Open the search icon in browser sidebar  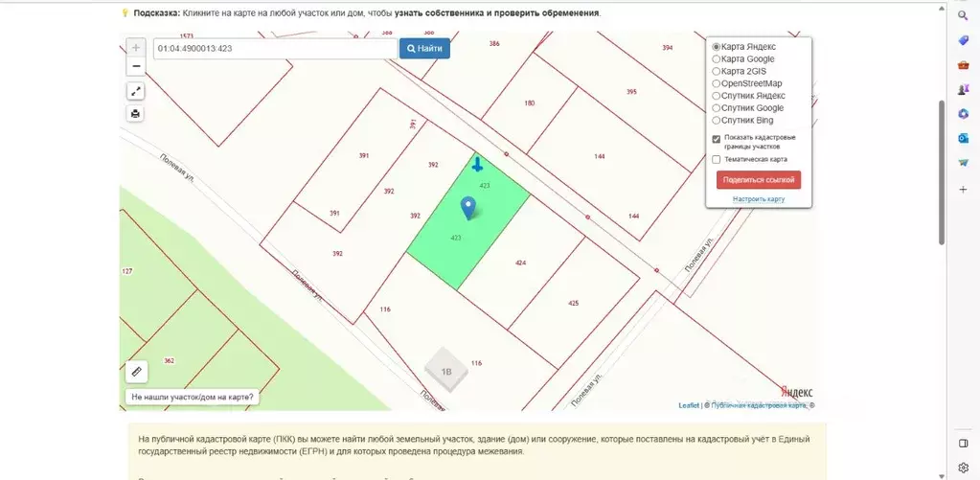pyautogui.click(x=963, y=16)
